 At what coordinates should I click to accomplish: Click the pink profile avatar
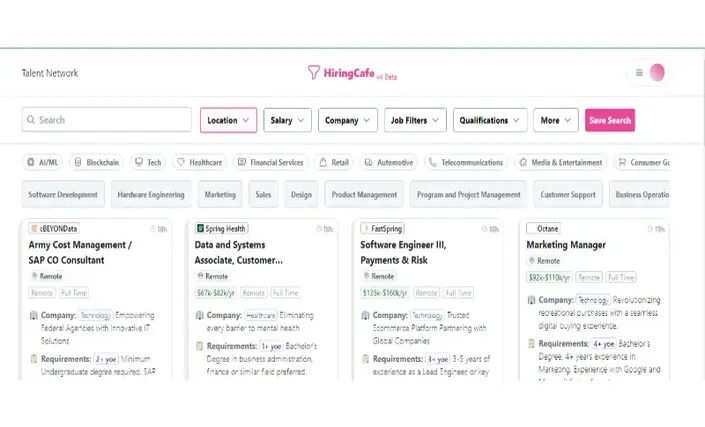point(657,72)
